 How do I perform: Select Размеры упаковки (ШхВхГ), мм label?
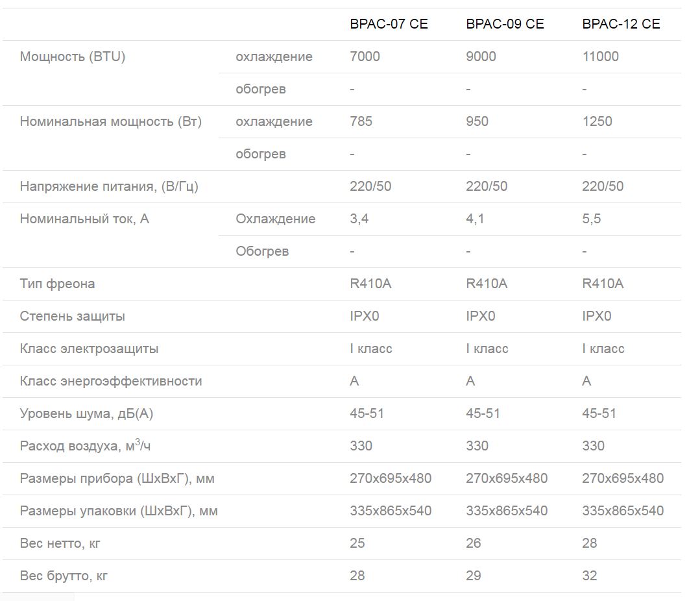click(x=119, y=511)
